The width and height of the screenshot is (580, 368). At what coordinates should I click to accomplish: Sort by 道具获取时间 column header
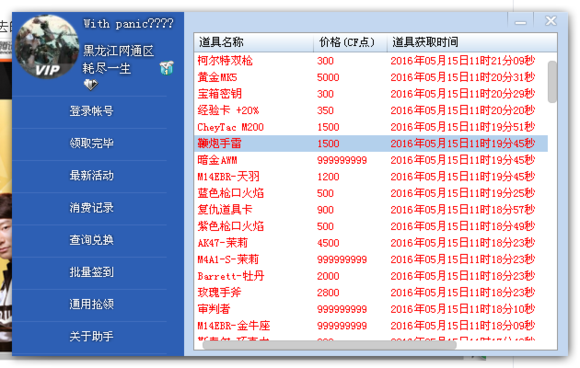(472, 43)
